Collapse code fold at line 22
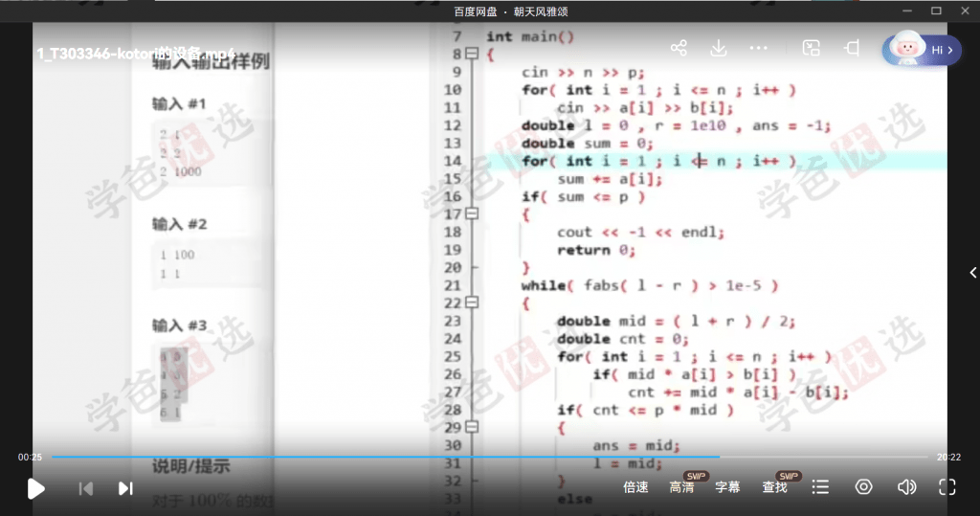This screenshot has width=980, height=516. click(x=472, y=303)
